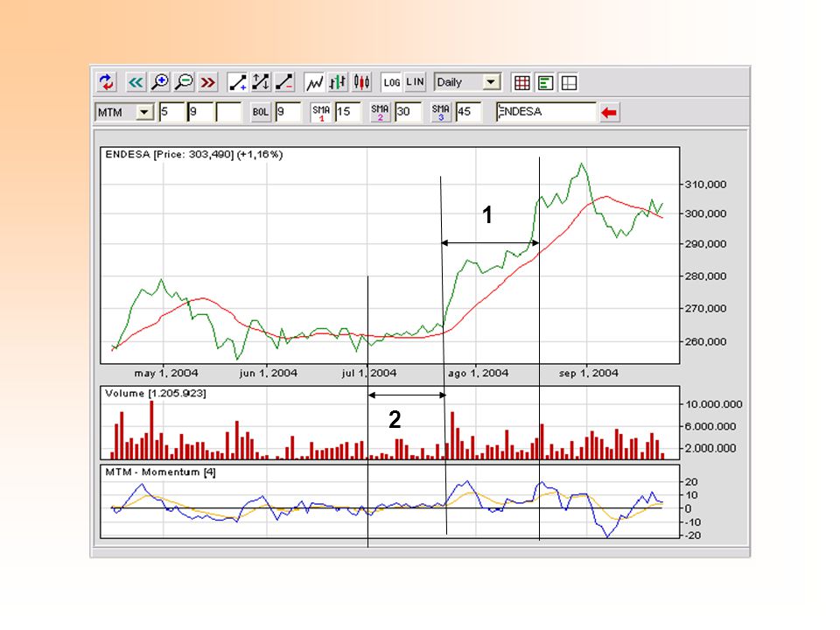Click the ENDESA symbol input field
840x630 pixels.
tap(546, 112)
